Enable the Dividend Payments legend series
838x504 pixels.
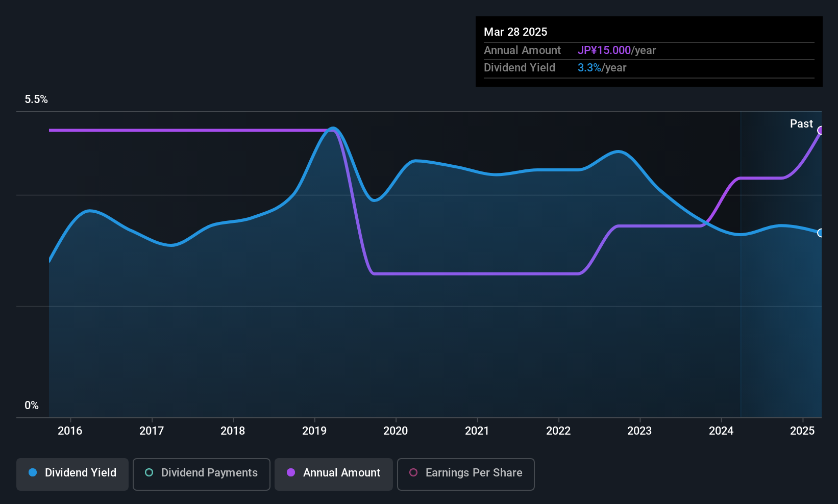tap(202, 473)
